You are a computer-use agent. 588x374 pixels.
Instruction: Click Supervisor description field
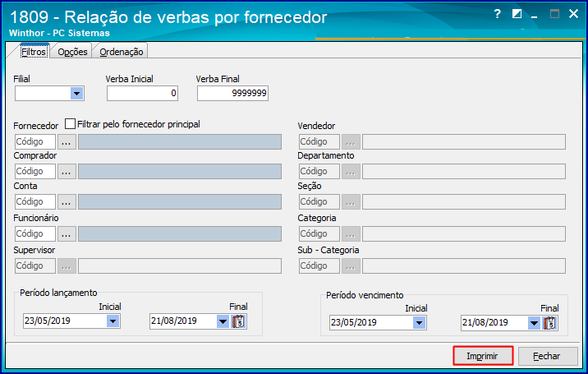180,265
